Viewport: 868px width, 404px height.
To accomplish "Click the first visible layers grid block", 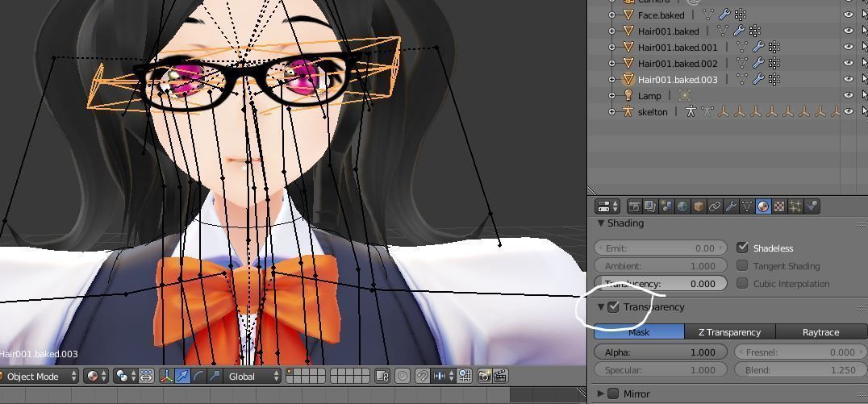I will (x=306, y=377).
